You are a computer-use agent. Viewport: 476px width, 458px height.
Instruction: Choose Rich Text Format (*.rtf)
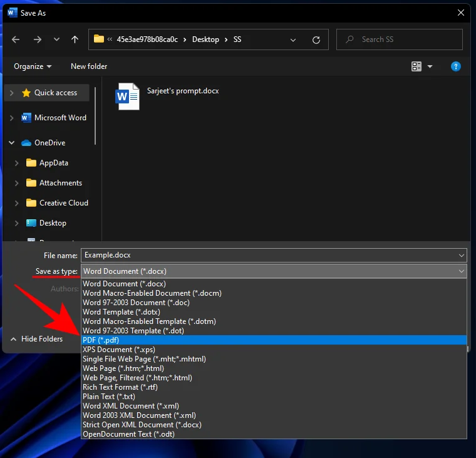(x=274, y=387)
